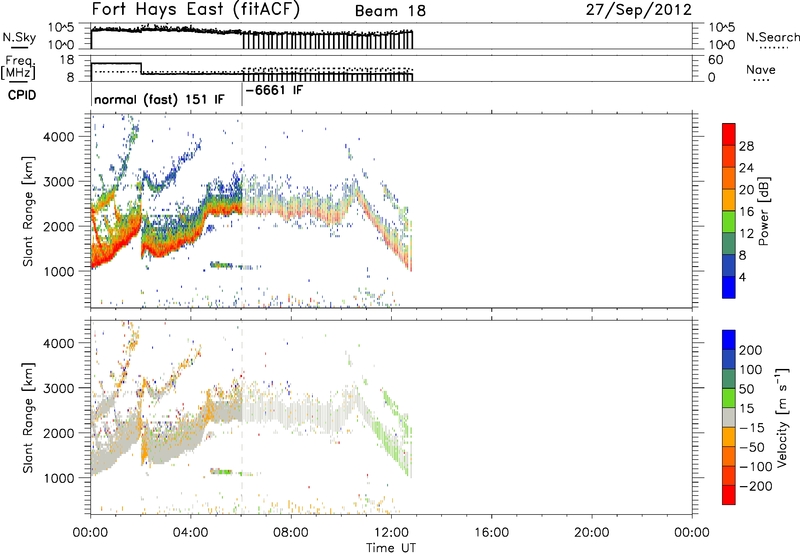Click the 'Slant Range [km]' label of power plot
The height and width of the screenshot is (554, 800).
pyautogui.click(x=28, y=211)
